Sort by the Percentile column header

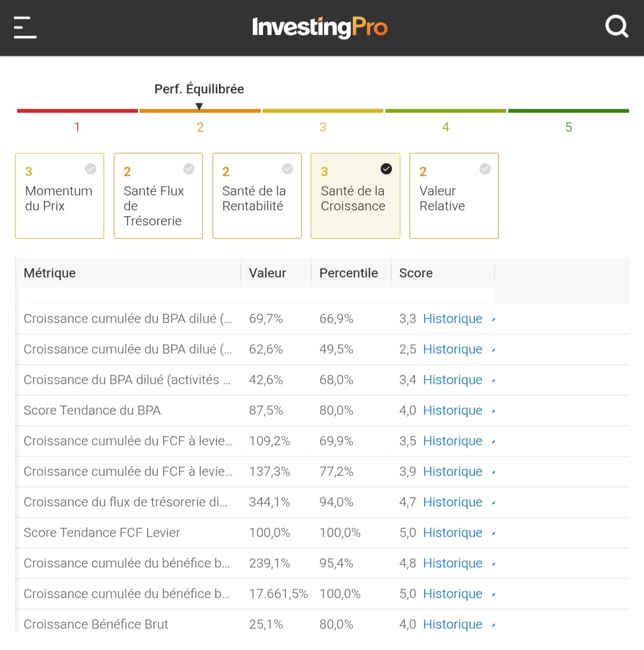click(348, 273)
